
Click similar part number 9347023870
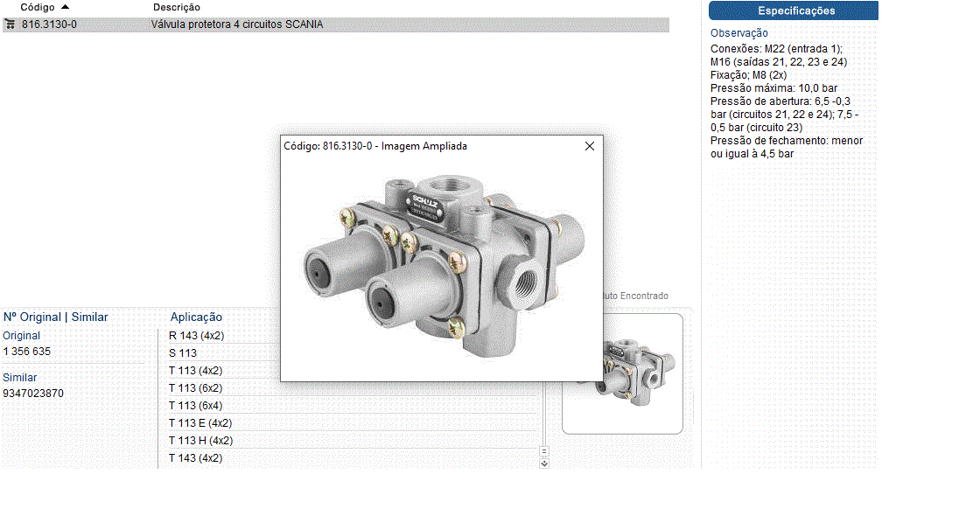pyautogui.click(x=32, y=394)
